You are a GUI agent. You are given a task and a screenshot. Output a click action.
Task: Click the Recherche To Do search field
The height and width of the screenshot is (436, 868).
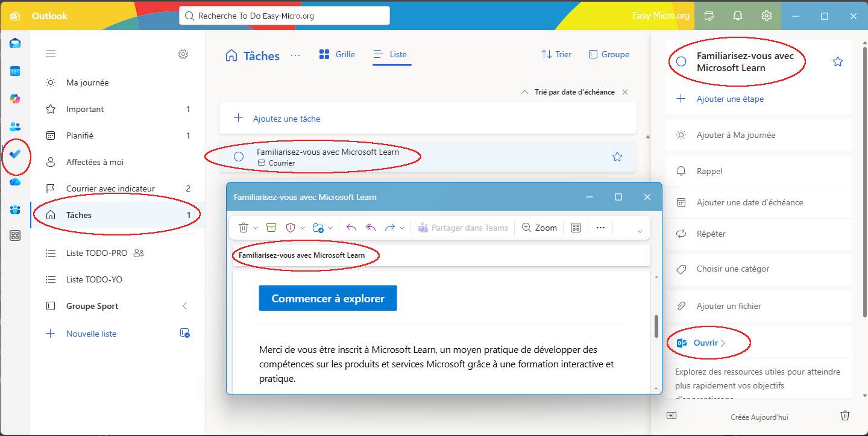coord(285,16)
